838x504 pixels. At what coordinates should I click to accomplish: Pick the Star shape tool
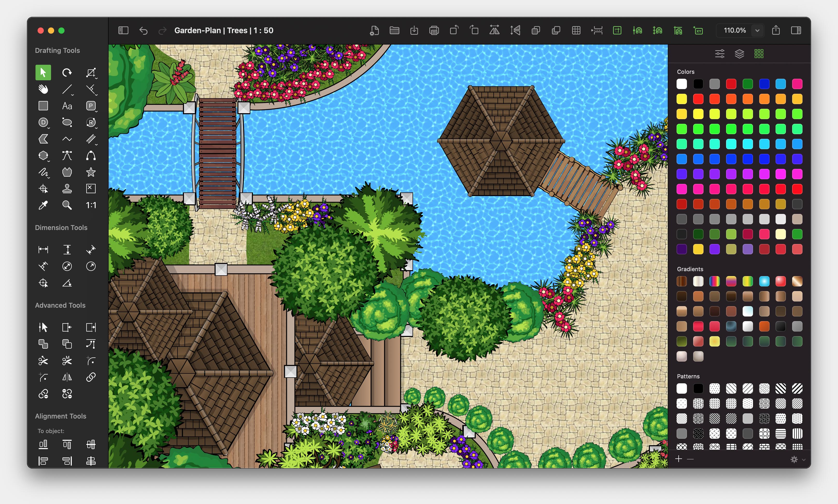tap(91, 172)
